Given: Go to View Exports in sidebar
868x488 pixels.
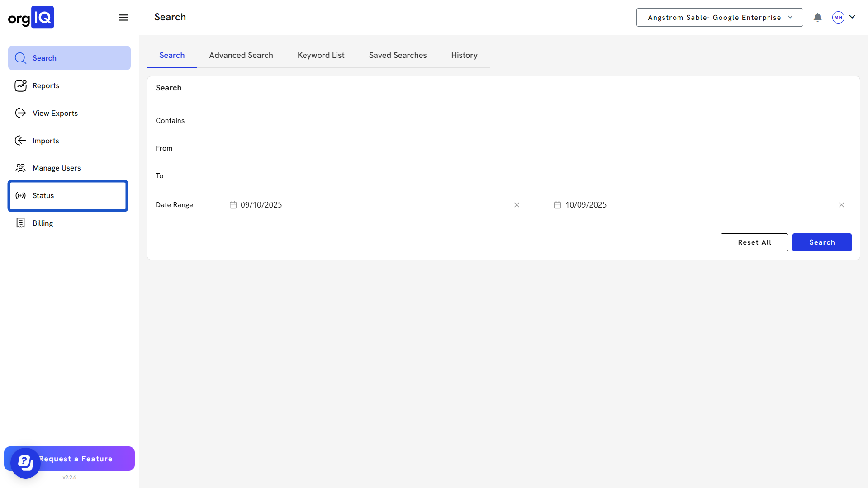Looking at the screenshot, I should pos(55,114).
